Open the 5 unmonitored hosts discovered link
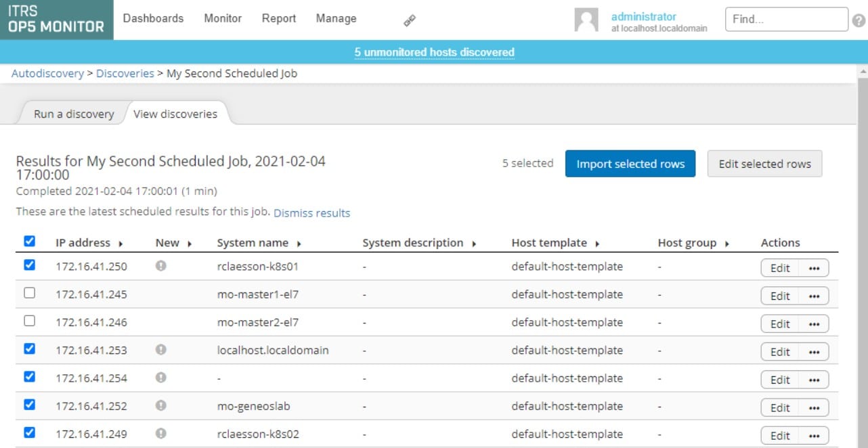The image size is (868, 448). click(434, 52)
